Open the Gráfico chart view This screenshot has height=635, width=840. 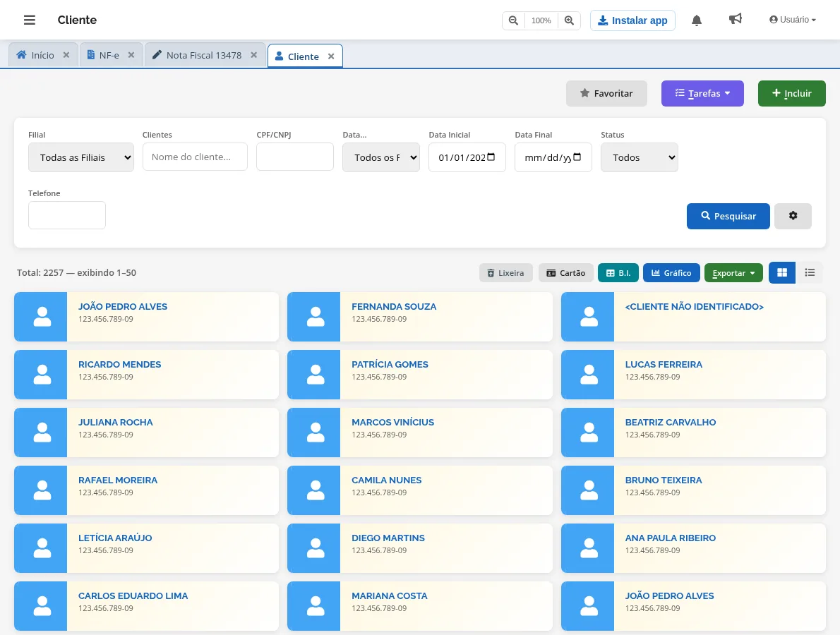[x=671, y=272]
